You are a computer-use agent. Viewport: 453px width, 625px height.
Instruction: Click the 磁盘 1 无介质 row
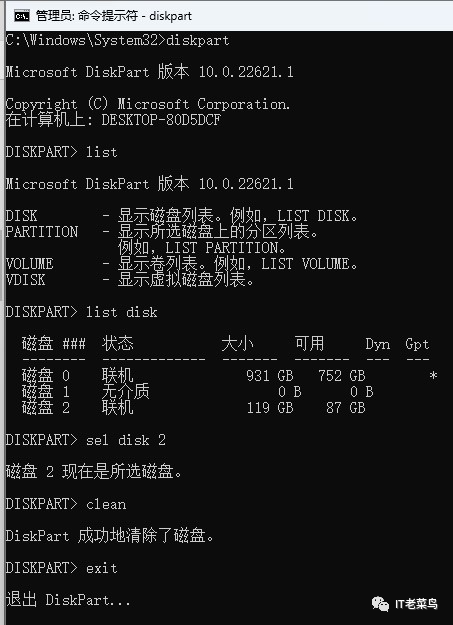(x=198, y=391)
